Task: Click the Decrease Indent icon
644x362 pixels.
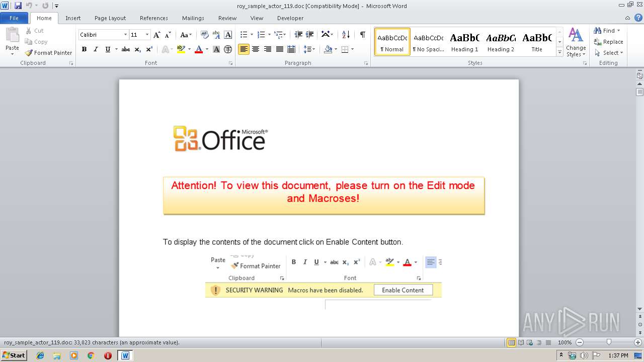Action: point(298,35)
